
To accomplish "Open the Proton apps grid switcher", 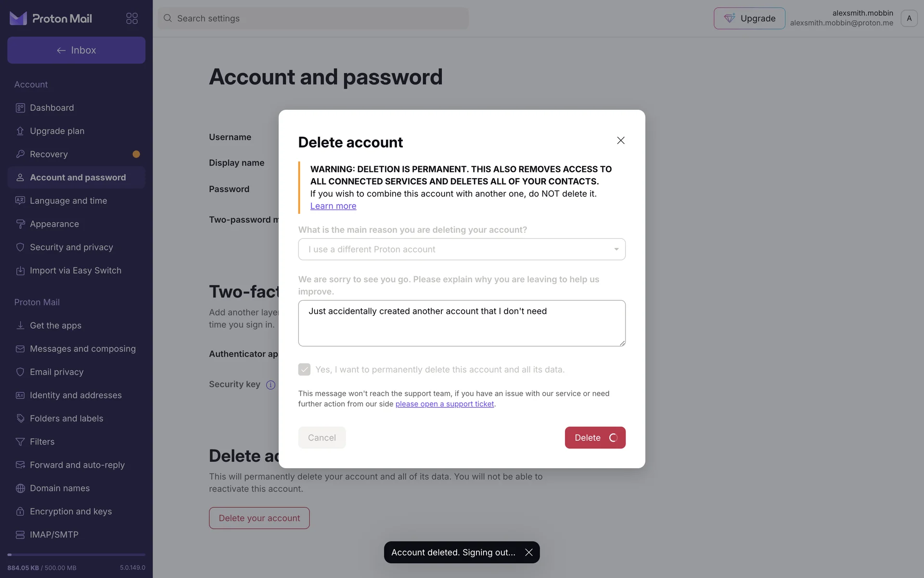I will pyautogui.click(x=132, y=18).
